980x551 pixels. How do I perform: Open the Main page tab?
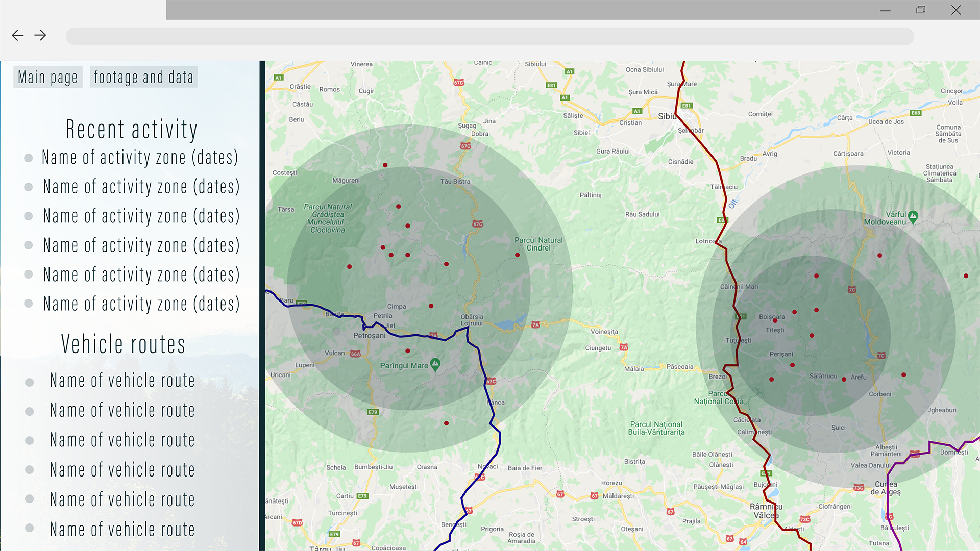pyautogui.click(x=48, y=77)
